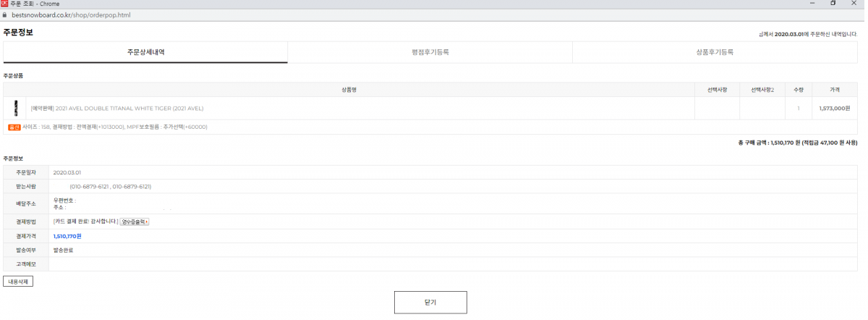Click the orange 옵션 badge
This screenshot has width=868, height=320.
click(x=14, y=127)
